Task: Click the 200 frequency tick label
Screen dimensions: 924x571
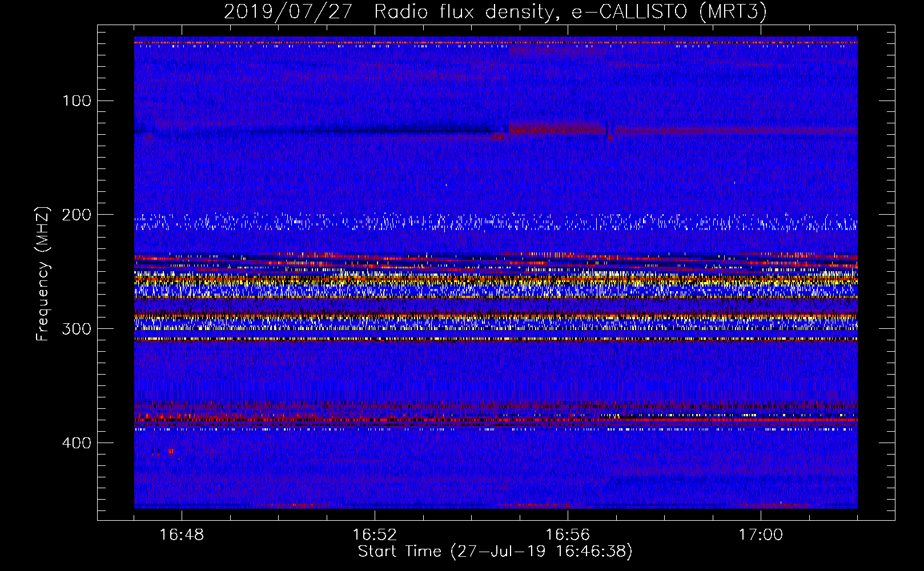Action: [x=77, y=215]
